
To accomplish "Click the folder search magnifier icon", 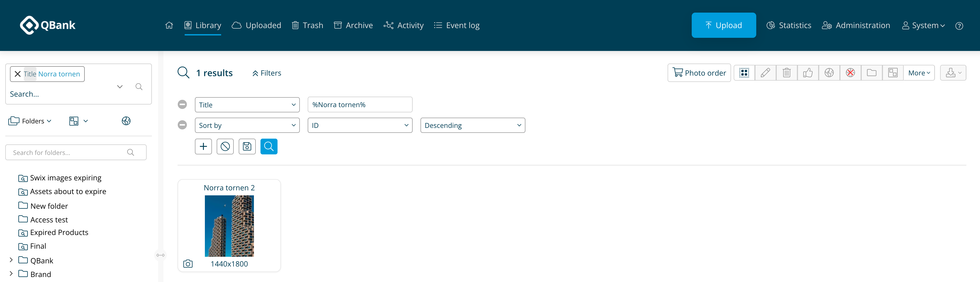I will point(130,152).
